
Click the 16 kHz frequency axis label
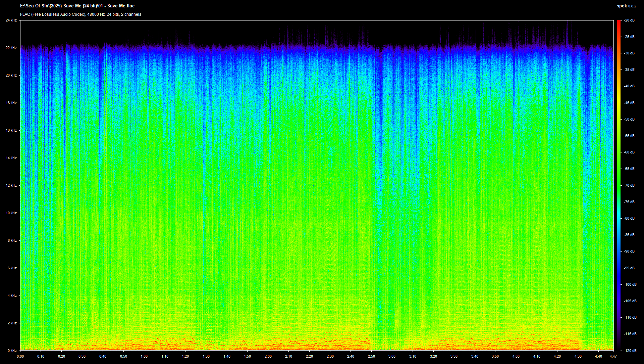pyautogui.click(x=11, y=130)
